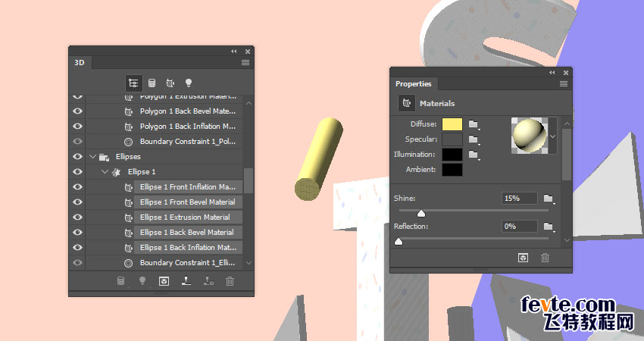Click the Specular color swatch
644x341 pixels.
452,139
